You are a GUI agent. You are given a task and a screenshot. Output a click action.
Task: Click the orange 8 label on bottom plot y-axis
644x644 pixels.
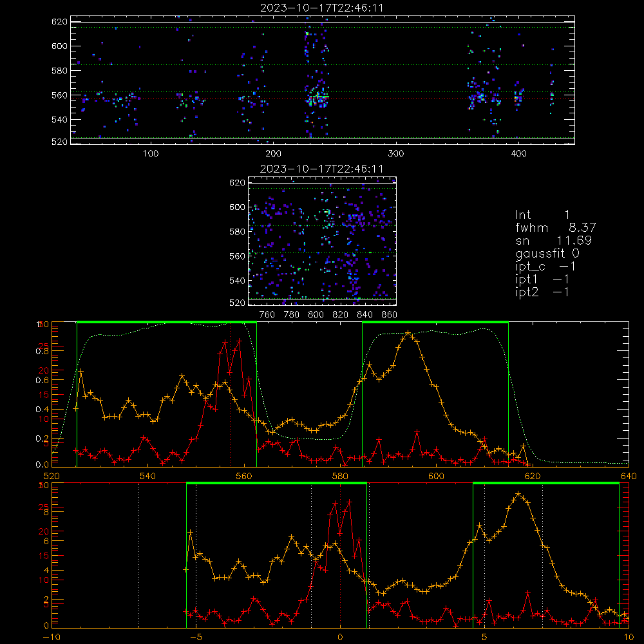click(x=46, y=512)
